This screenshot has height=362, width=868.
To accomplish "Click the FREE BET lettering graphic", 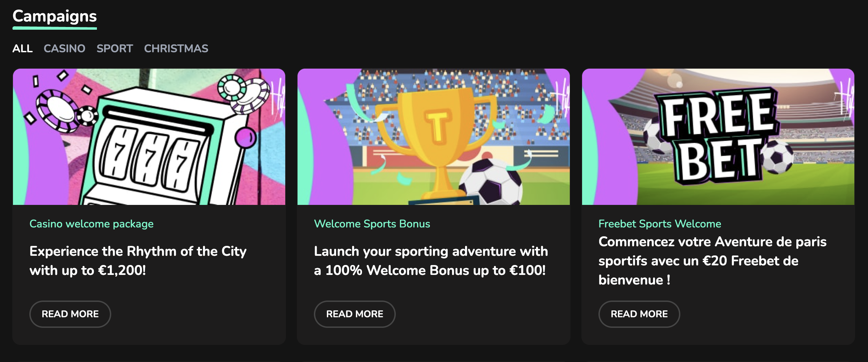I will pyautogui.click(x=717, y=137).
